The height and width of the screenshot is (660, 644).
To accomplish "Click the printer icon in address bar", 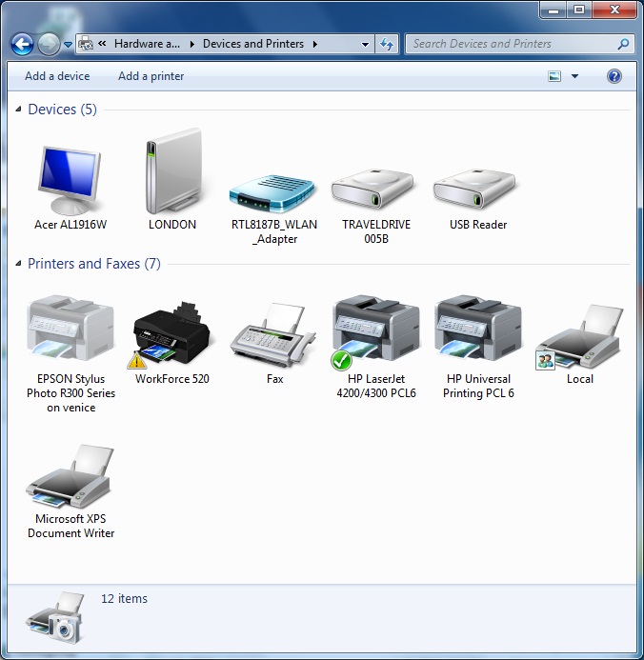I will tap(86, 44).
